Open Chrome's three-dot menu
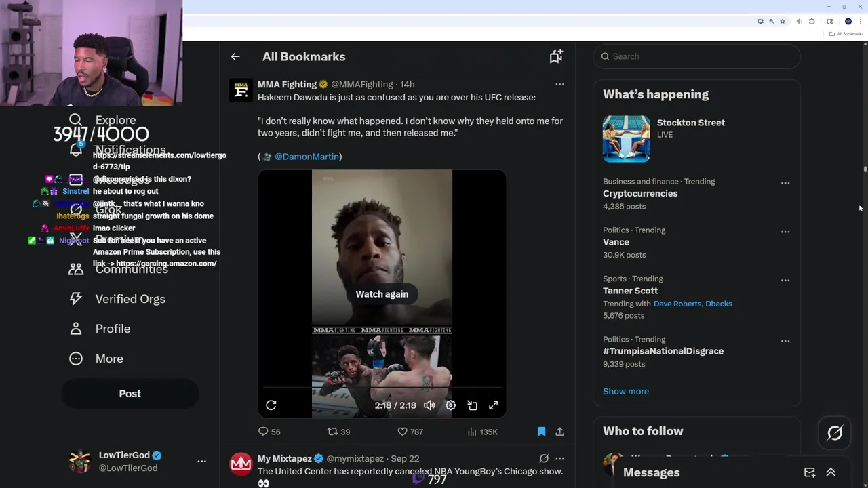868x488 pixels. [x=861, y=22]
